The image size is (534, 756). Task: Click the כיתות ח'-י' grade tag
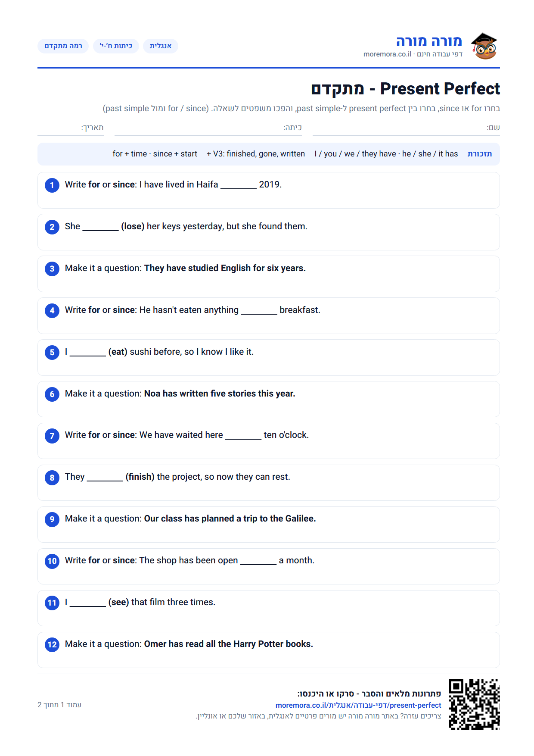pyautogui.click(x=116, y=46)
